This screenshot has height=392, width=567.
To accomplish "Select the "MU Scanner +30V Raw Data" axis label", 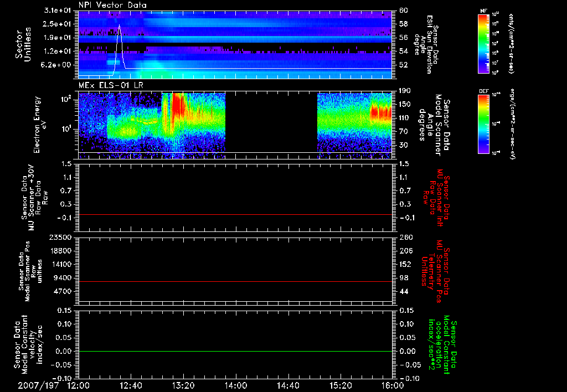I will coord(34,198).
